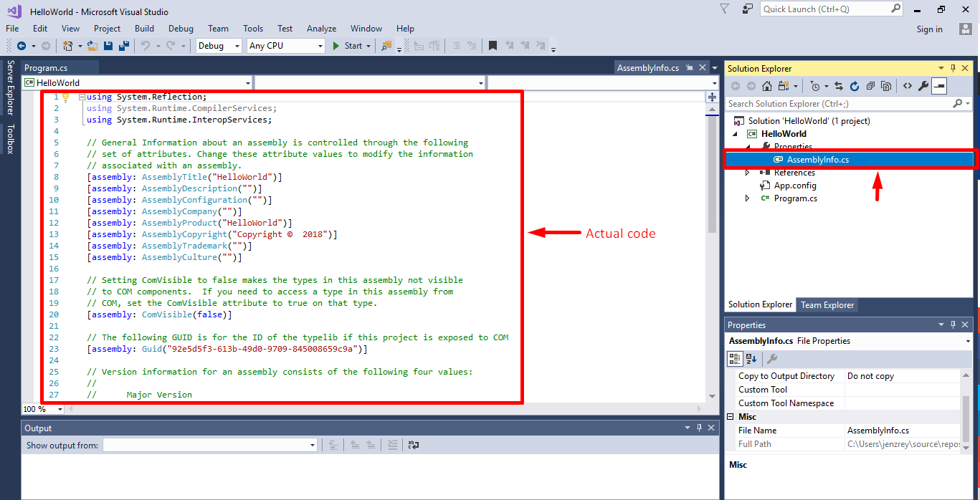980x500 pixels.
Task: Click the feedback icon in the title bar
Action: pos(748,9)
